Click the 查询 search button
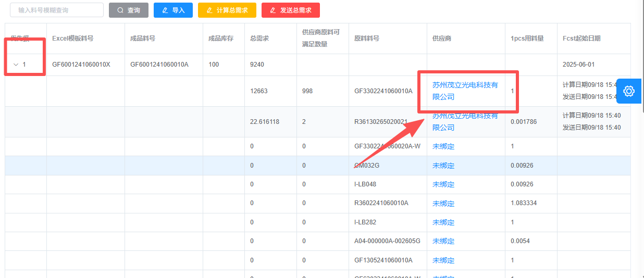The image size is (644, 278). click(128, 10)
